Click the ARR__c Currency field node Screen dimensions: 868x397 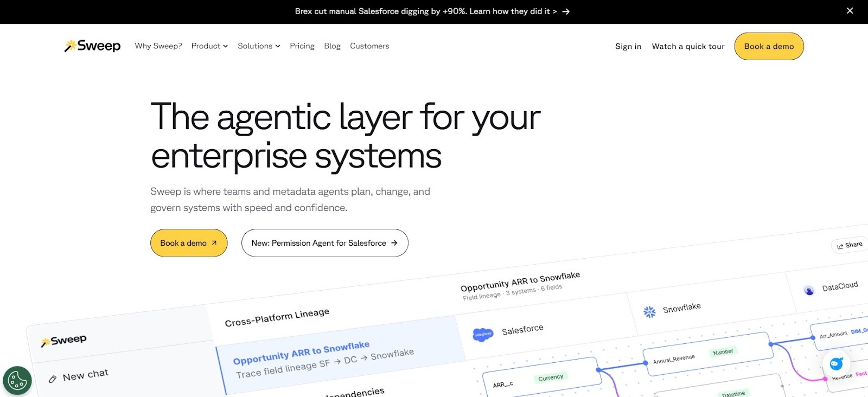[541, 377]
